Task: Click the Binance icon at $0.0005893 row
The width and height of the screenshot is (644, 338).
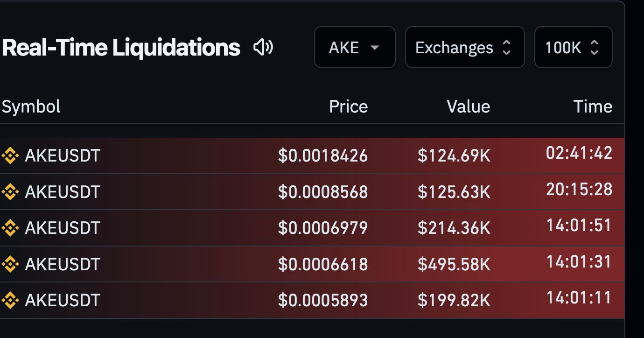Action: click(x=10, y=300)
